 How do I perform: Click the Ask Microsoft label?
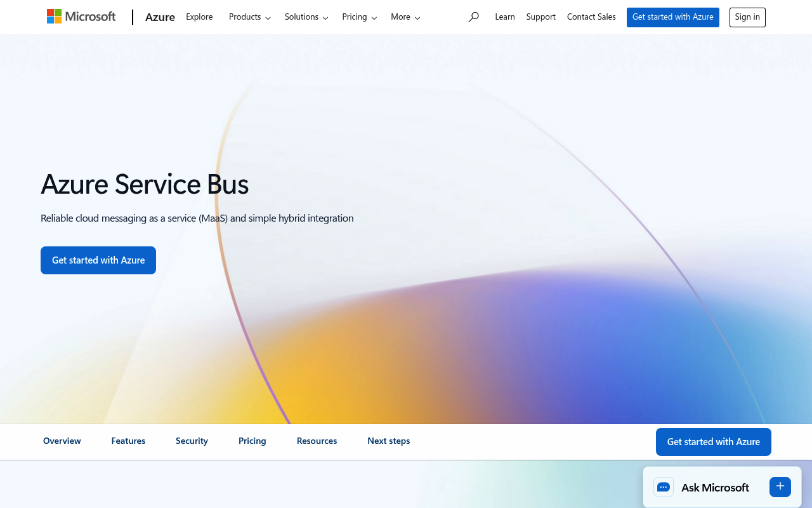[x=715, y=488]
